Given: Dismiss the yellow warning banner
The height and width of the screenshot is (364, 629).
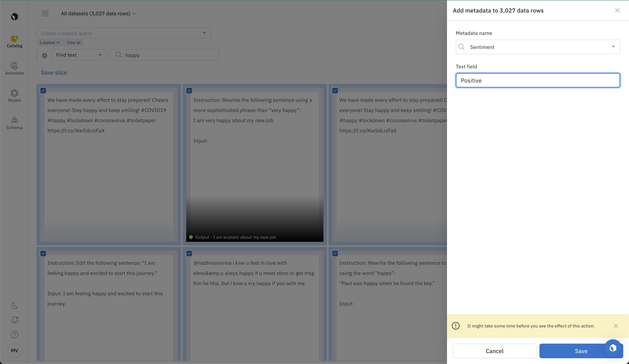Looking at the screenshot, I should pos(616,326).
